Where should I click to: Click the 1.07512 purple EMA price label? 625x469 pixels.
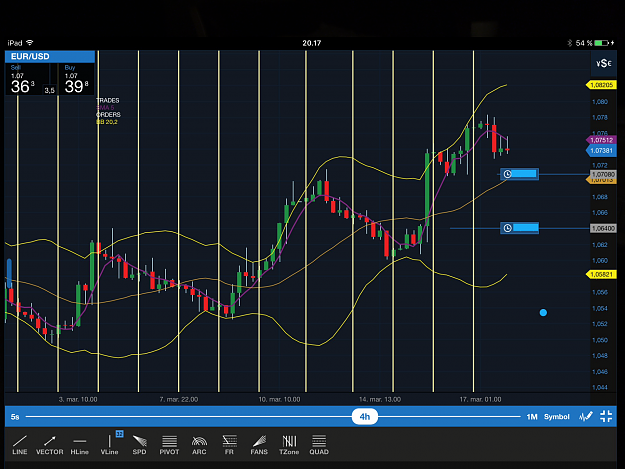click(601, 140)
